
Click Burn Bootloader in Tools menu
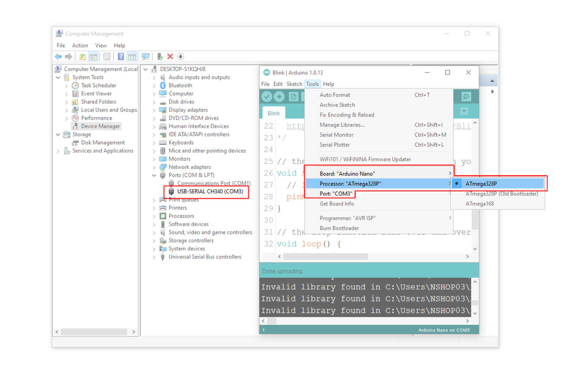tap(339, 228)
